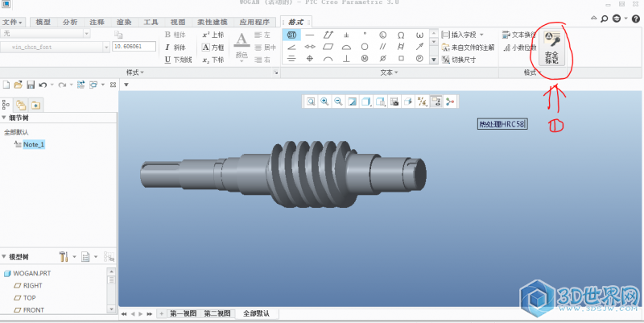The image size is (644, 323).
Task: Set 左 left text alignment
Action: tap(262, 35)
